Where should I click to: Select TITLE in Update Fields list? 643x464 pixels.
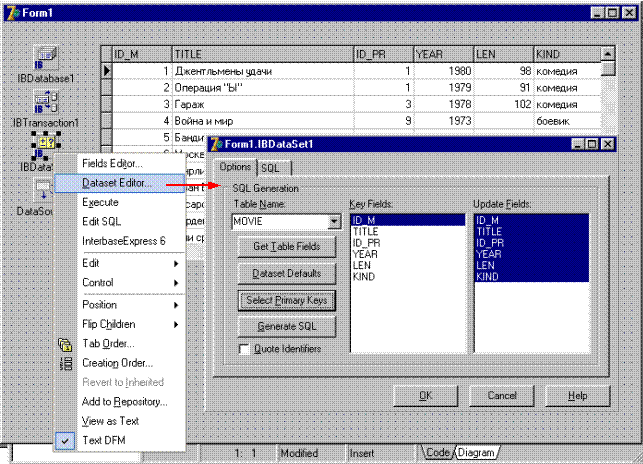tap(531, 231)
